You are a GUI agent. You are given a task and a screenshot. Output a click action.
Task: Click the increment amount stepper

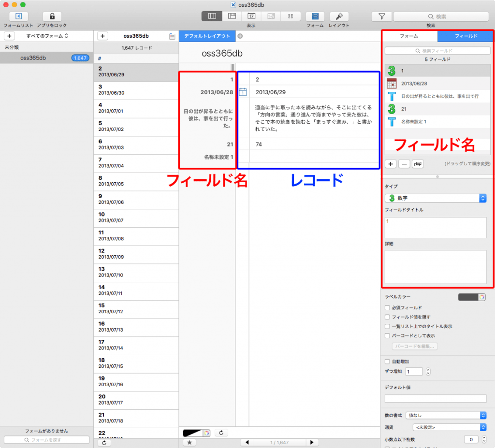click(428, 372)
